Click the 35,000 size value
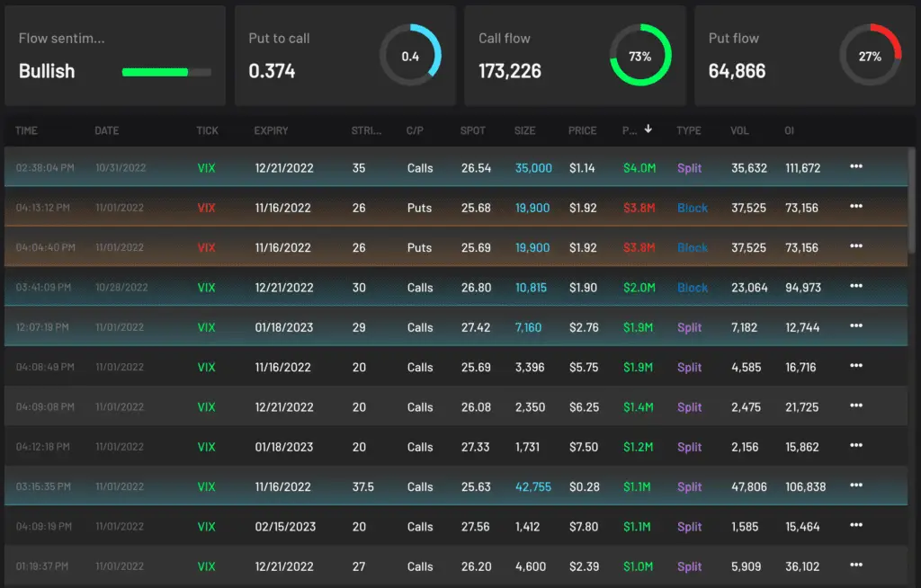Screen dimensions: 921x588 point(533,168)
